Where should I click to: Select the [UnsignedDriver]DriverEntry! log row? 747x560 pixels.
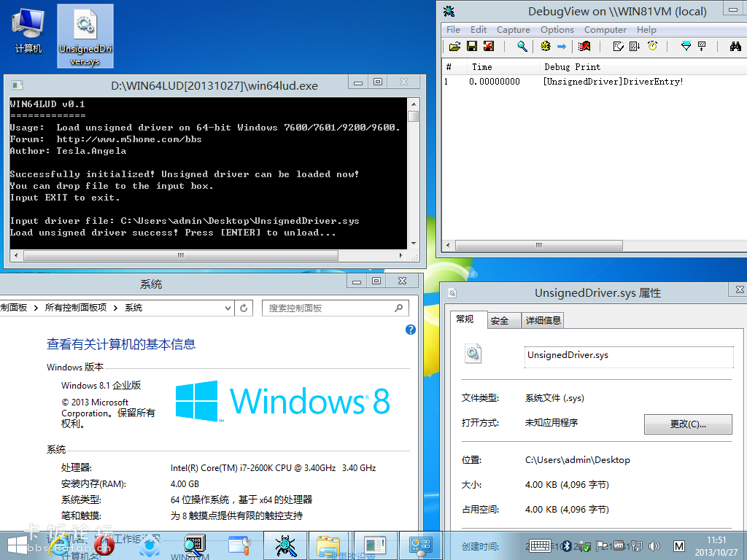pos(594,82)
